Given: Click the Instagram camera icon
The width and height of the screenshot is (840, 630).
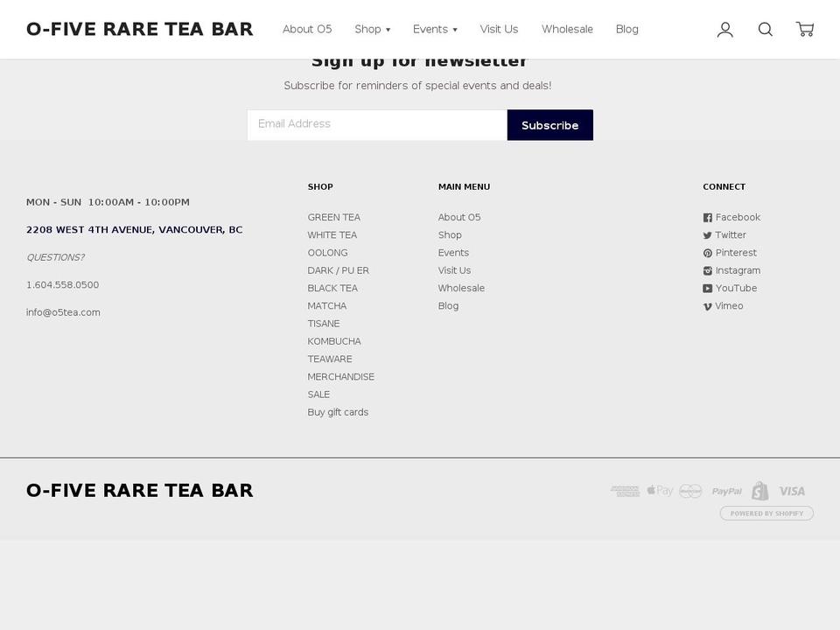Looking at the screenshot, I should tap(708, 271).
